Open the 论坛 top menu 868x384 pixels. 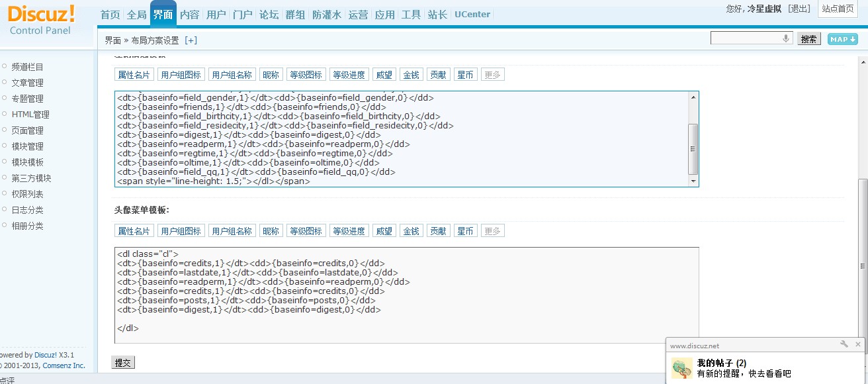269,15
